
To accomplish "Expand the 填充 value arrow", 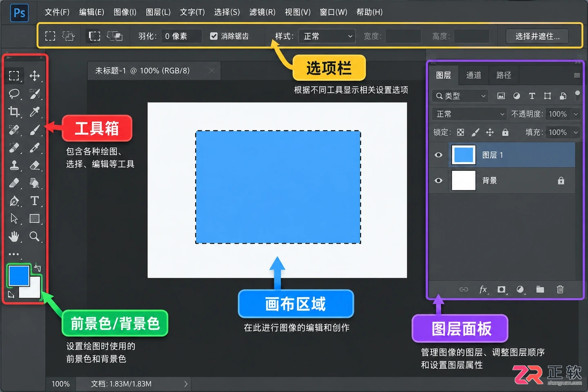I will tap(576, 132).
